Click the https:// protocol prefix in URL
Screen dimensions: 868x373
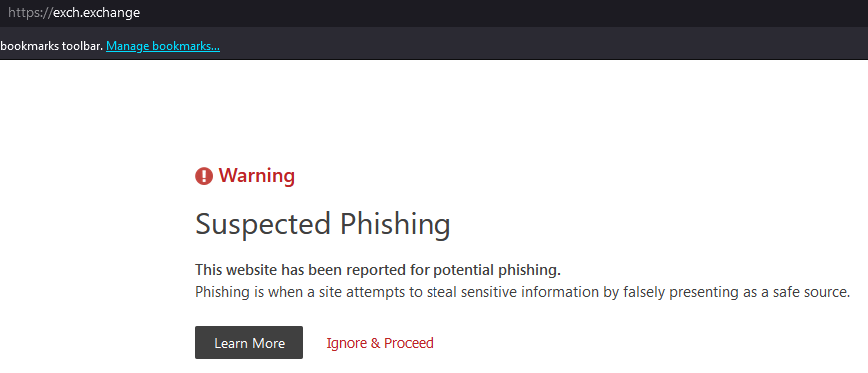tap(30, 13)
